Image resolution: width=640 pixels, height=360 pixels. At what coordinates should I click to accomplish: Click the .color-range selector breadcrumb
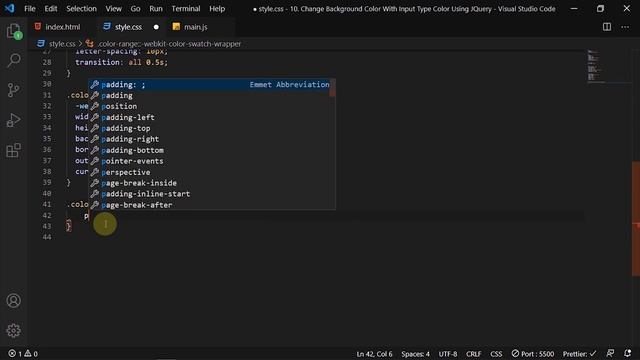(x=169, y=44)
